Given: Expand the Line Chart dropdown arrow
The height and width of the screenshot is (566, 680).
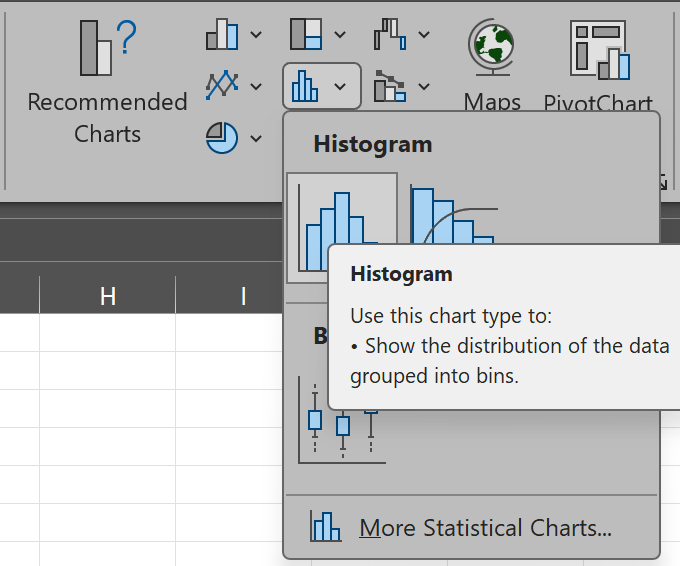Looking at the screenshot, I should tap(256, 86).
